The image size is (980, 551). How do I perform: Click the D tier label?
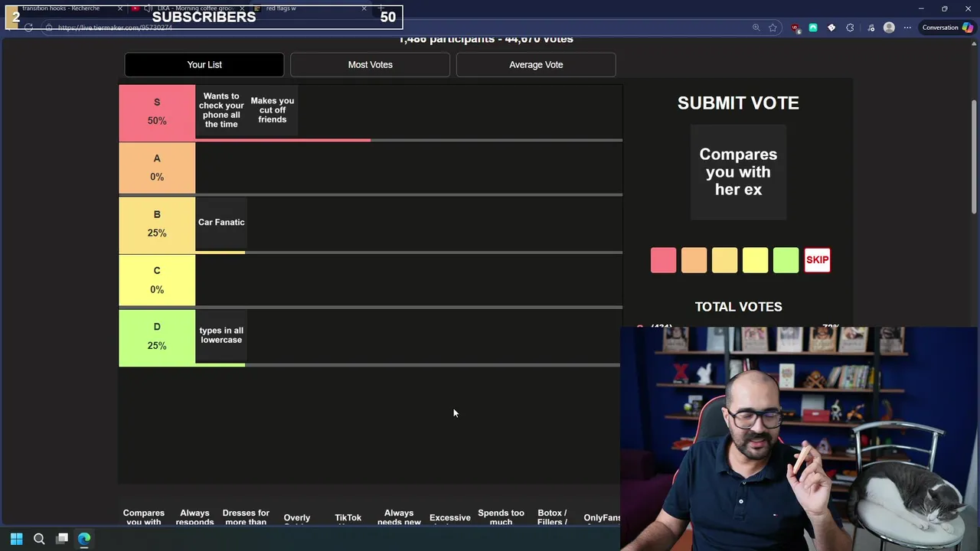tap(157, 337)
